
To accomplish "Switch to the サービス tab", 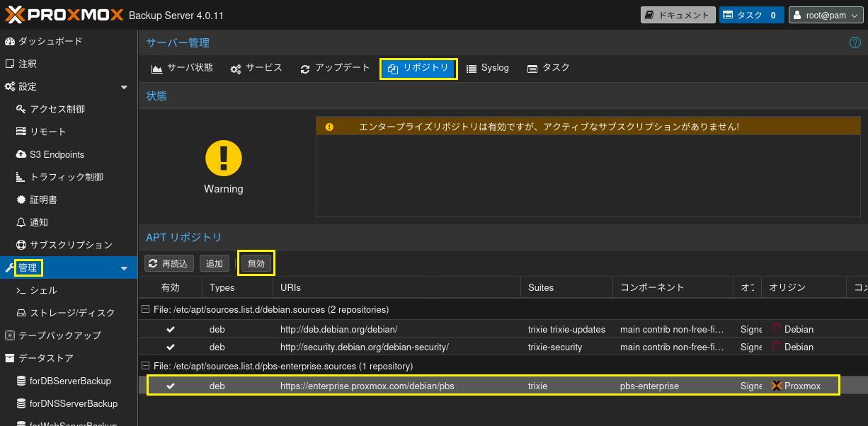I will pos(256,68).
